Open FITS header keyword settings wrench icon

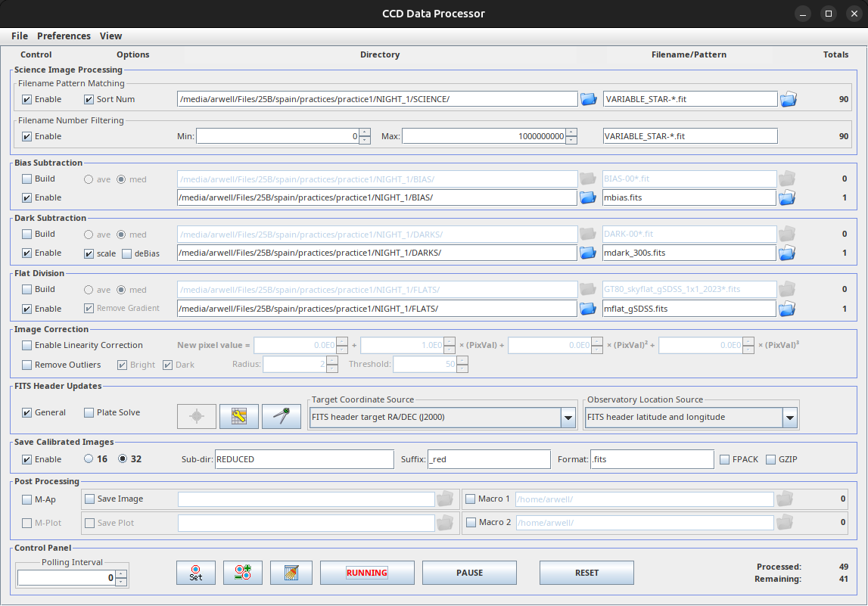pos(239,417)
